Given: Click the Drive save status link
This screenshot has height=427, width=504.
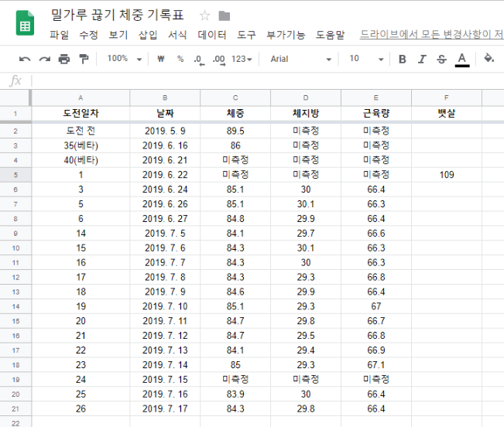Looking at the screenshot, I should click(432, 34).
